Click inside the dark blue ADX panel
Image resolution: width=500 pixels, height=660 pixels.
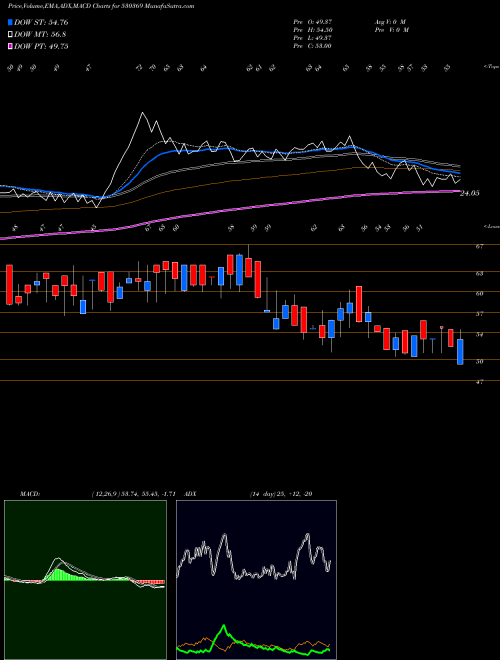click(256, 580)
